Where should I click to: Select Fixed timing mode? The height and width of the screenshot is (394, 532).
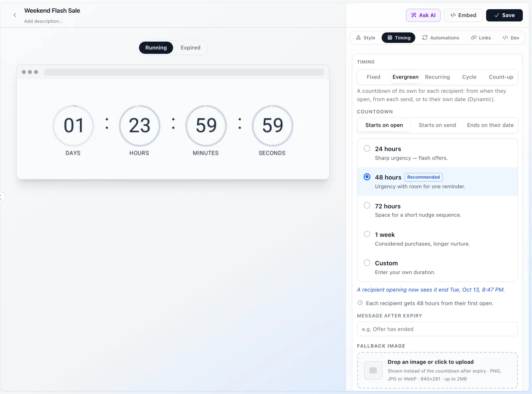click(373, 77)
